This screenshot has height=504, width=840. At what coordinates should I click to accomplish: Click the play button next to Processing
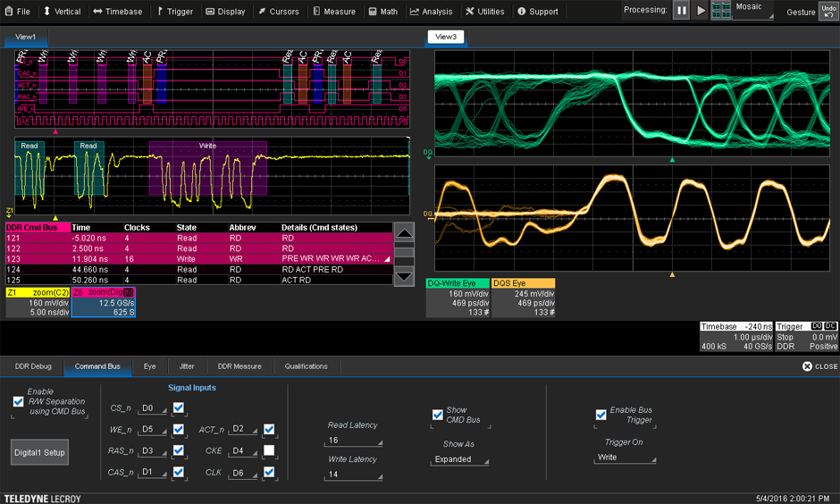tap(701, 11)
